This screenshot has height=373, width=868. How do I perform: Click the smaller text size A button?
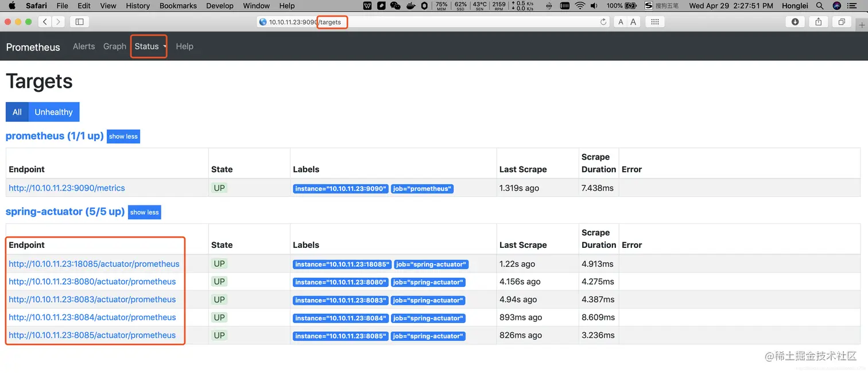621,22
